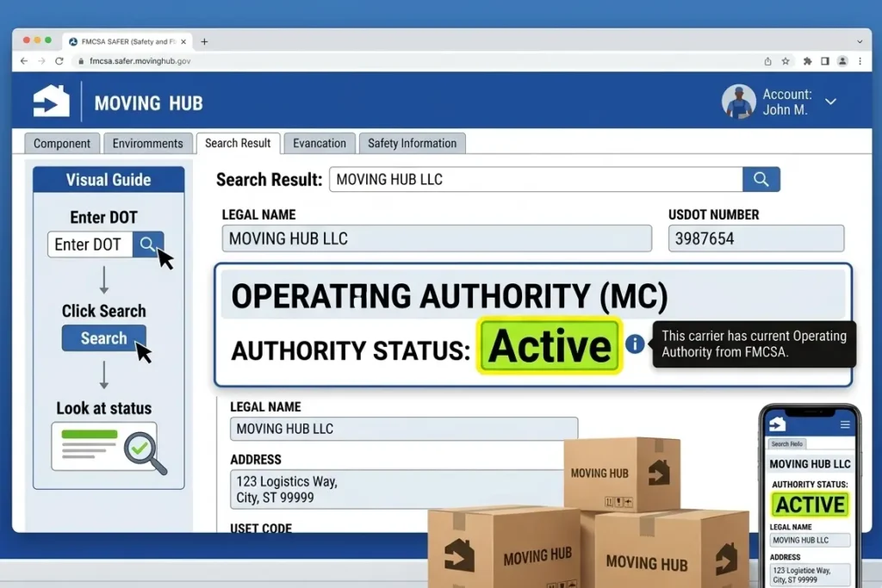Click the USDOT NUMBER field
Screen dimensions: 882x588
click(x=756, y=238)
